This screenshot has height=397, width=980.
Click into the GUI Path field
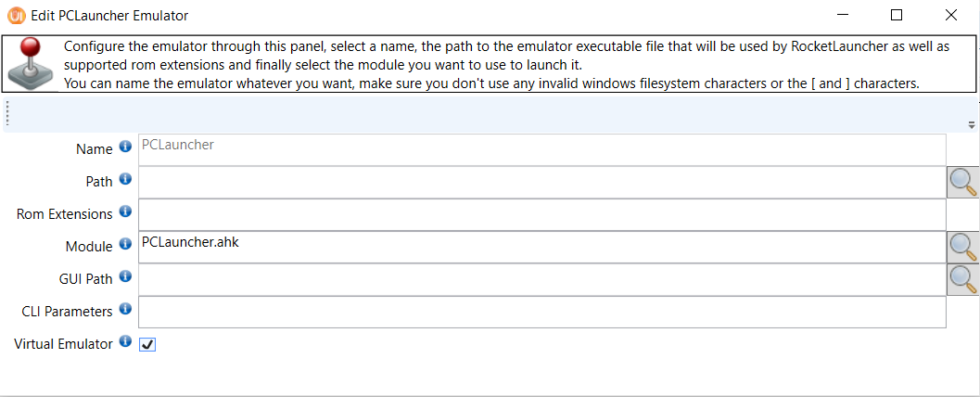tap(541, 279)
